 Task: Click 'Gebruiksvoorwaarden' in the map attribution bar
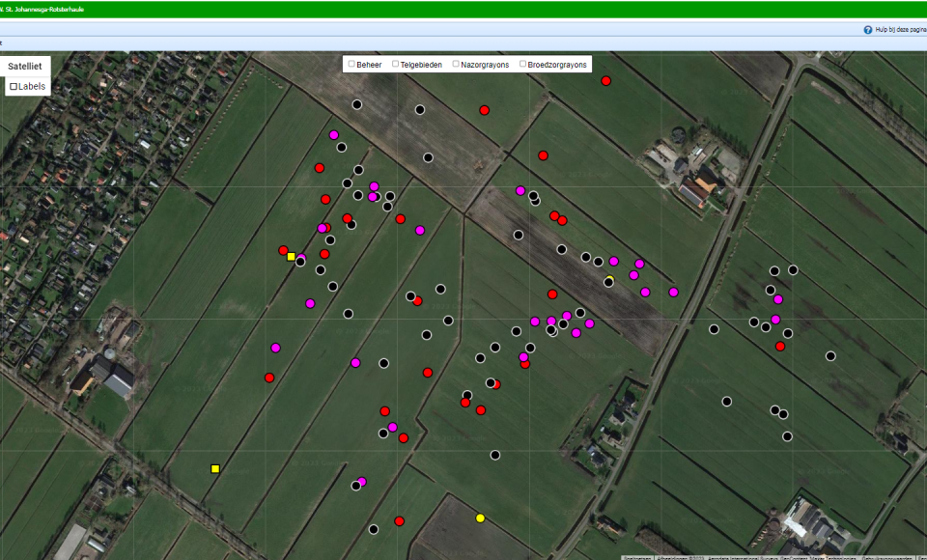pyautogui.click(x=886, y=557)
